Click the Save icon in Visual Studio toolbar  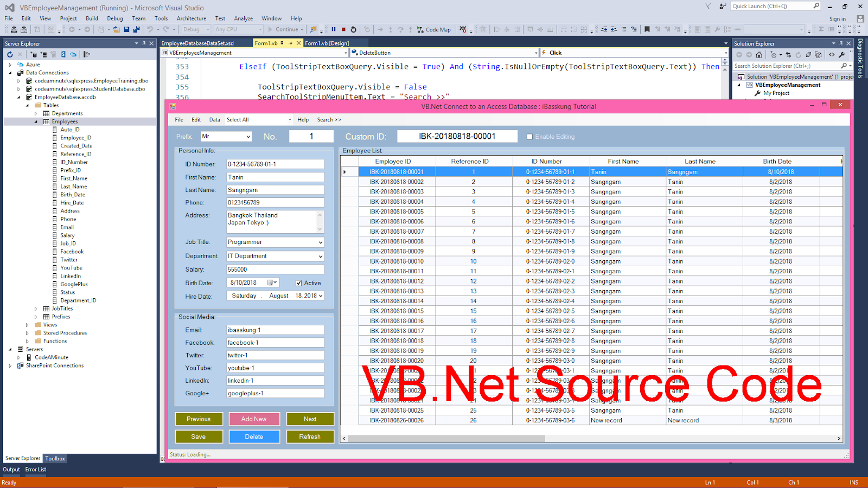[x=126, y=29]
